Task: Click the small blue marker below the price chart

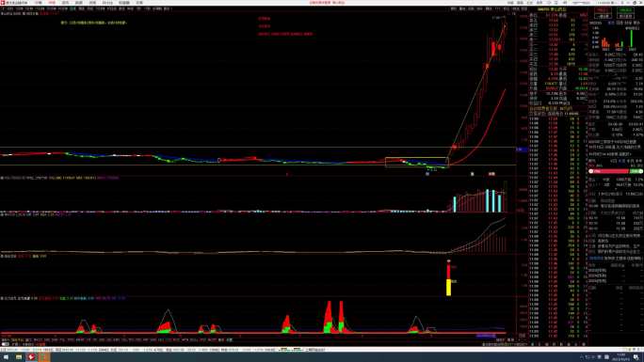Action: pos(427,174)
